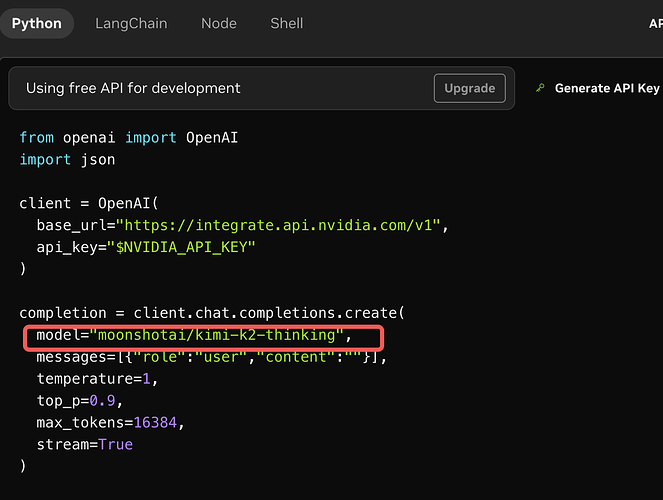Click the max_tokens=16384 line
This screenshot has height=500, width=663.
110,423
